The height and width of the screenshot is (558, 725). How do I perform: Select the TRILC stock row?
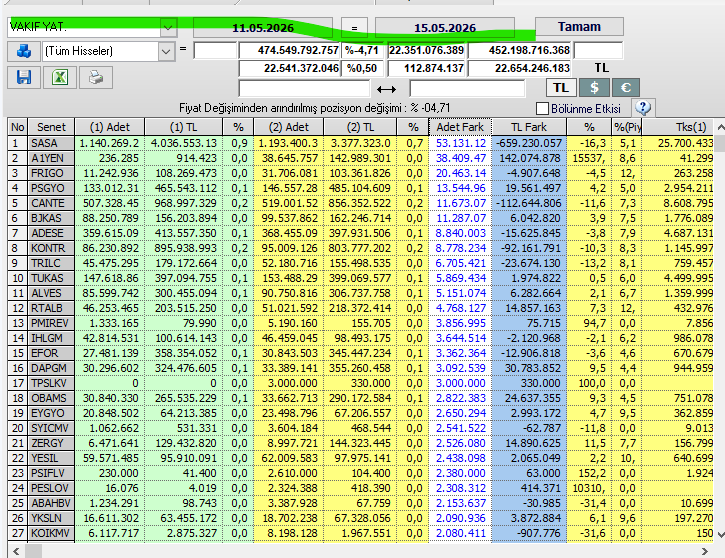pyautogui.click(x=361, y=263)
